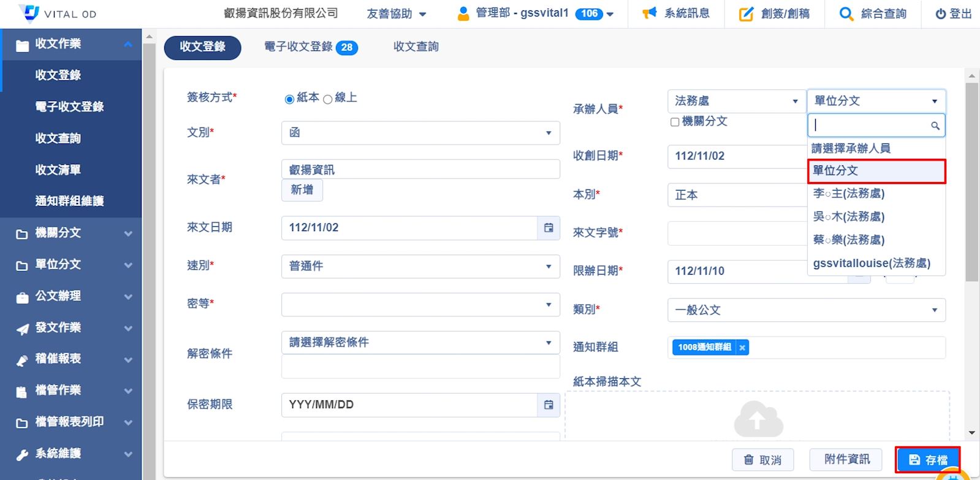The image size is (980, 480).
Task: Click the VITAL OD logo
Action: tap(57, 13)
